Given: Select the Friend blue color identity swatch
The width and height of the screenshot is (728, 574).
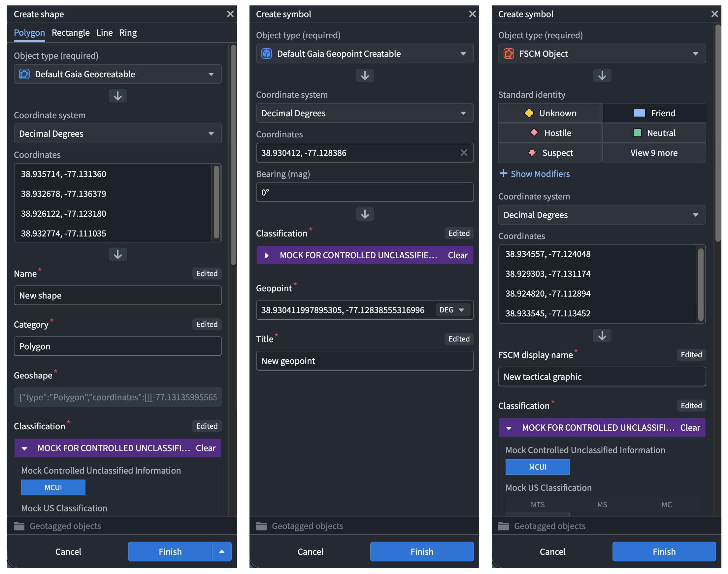Looking at the screenshot, I should pos(639,113).
